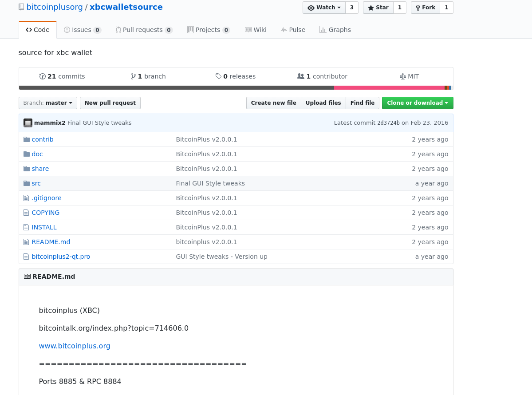Switch to the Code tab

pyautogui.click(x=38, y=30)
